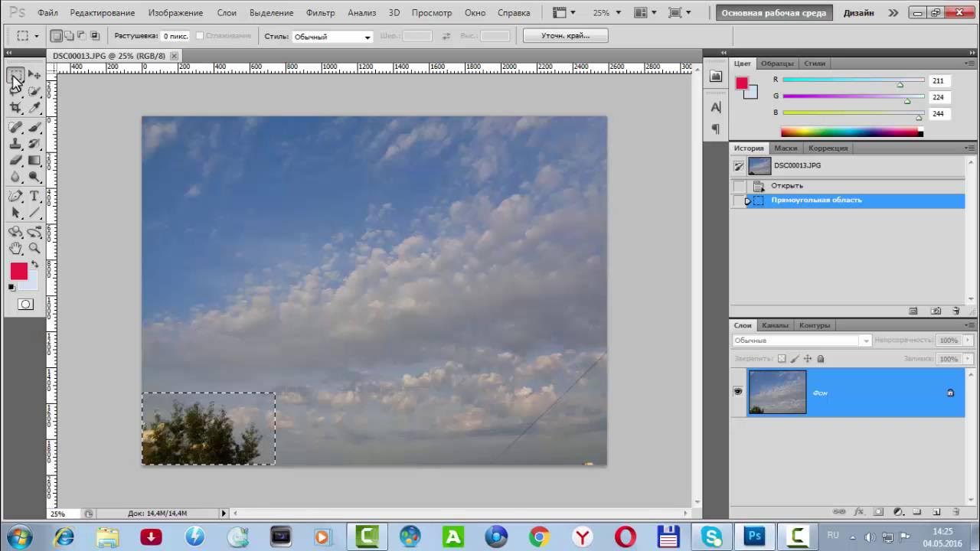
Task: Create a new layer
Action: [x=936, y=511]
